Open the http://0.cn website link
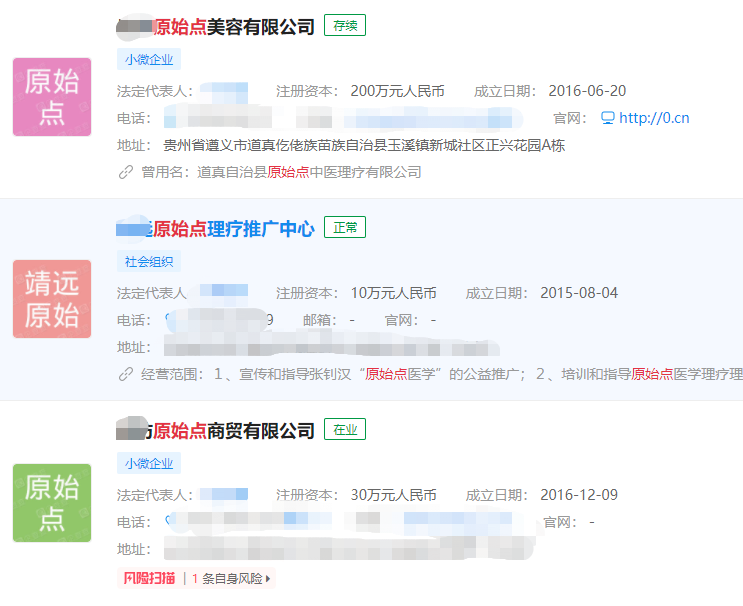The width and height of the screenshot is (743, 606). [654, 118]
